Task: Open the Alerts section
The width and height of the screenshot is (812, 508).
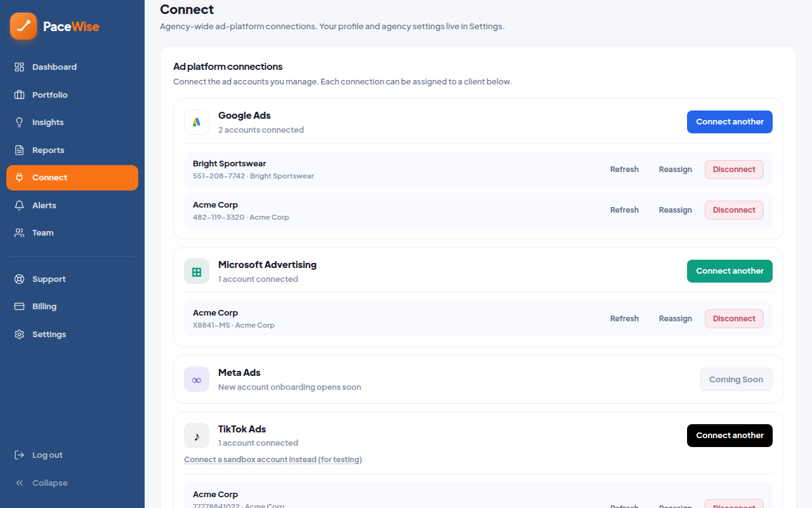Action: pos(72,205)
